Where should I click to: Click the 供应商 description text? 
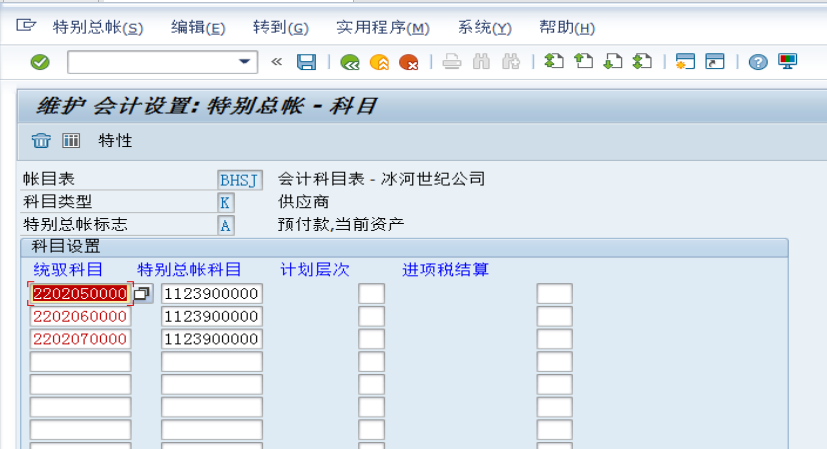point(303,202)
